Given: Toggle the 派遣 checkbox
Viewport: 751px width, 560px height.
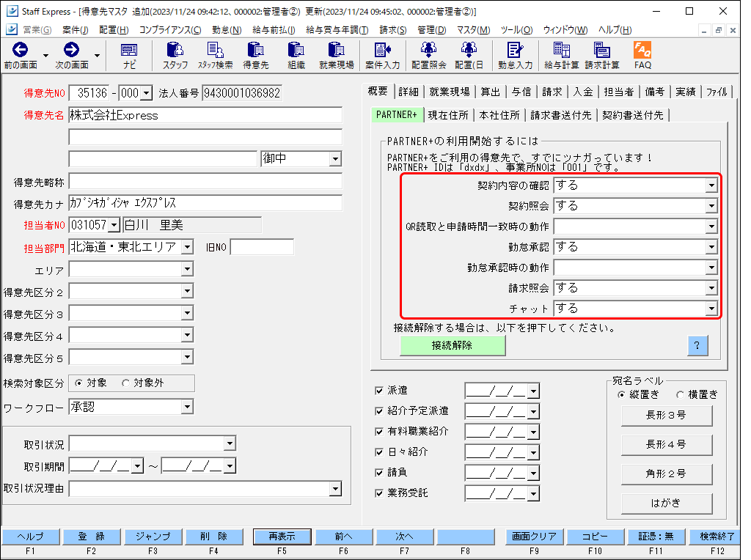Looking at the screenshot, I should click(379, 391).
